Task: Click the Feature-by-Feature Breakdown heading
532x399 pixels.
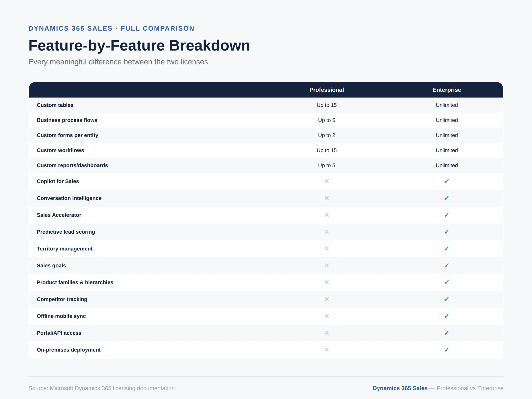Action: click(x=139, y=45)
